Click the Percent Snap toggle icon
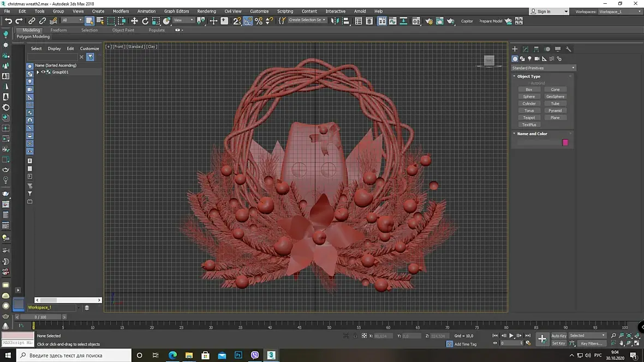 (x=259, y=21)
